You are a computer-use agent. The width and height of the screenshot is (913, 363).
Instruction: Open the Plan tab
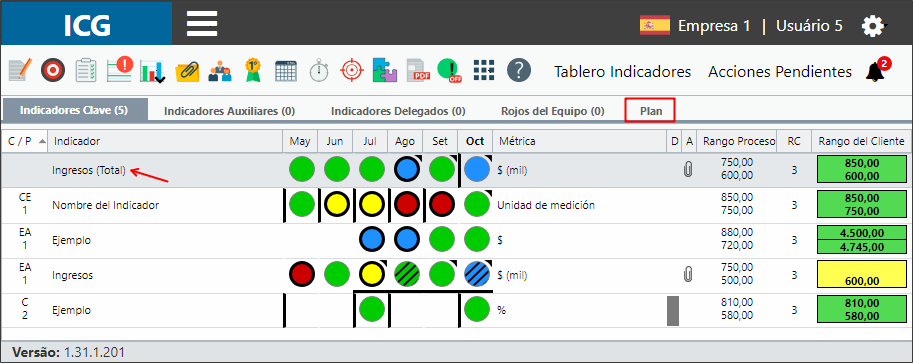(650, 111)
